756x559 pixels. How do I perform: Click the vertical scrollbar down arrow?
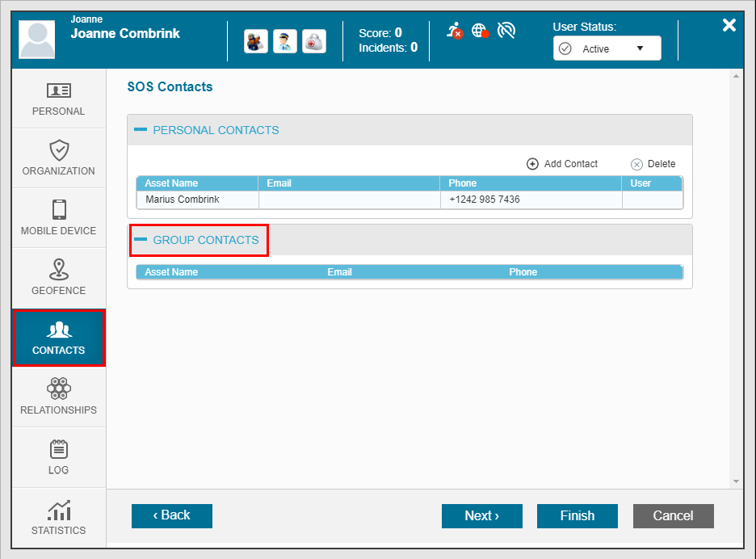736,481
